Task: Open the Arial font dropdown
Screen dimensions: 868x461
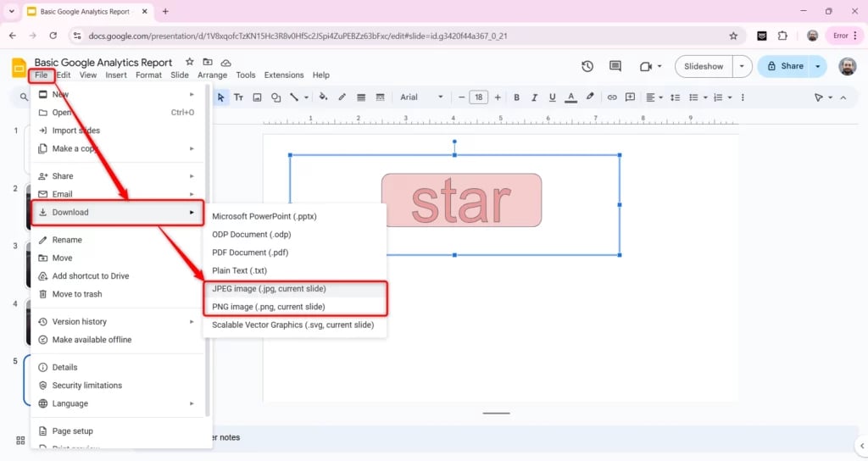Action: click(421, 97)
